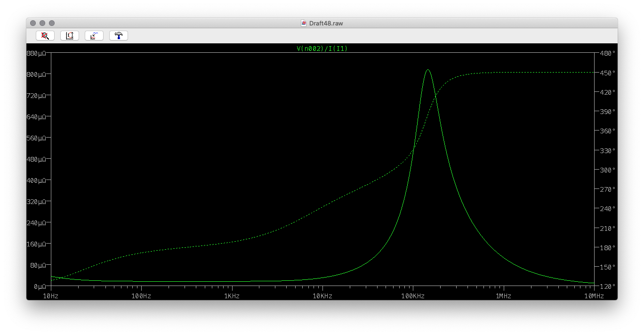Click the 10Hz label on frequency axis
This screenshot has width=644, height=335.
tap(51, 296)
